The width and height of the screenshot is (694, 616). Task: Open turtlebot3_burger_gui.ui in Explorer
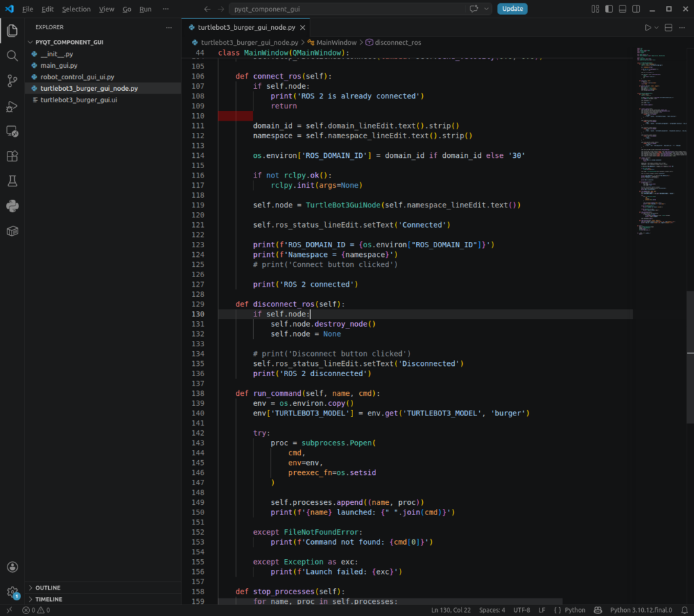(x=103, y=100)
